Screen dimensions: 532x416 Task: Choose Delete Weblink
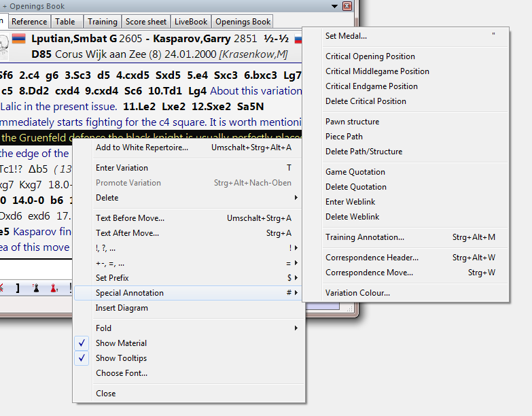coord(406,216)
